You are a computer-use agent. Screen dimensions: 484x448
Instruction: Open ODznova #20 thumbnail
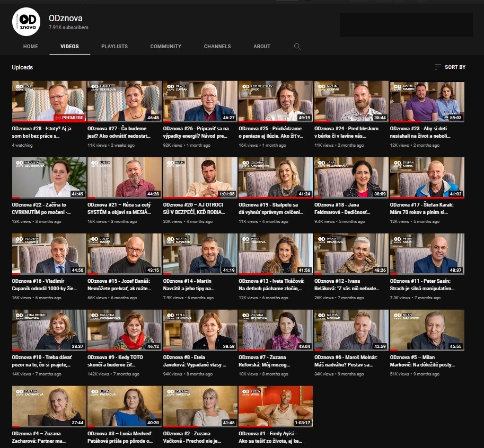pos(200,178)
